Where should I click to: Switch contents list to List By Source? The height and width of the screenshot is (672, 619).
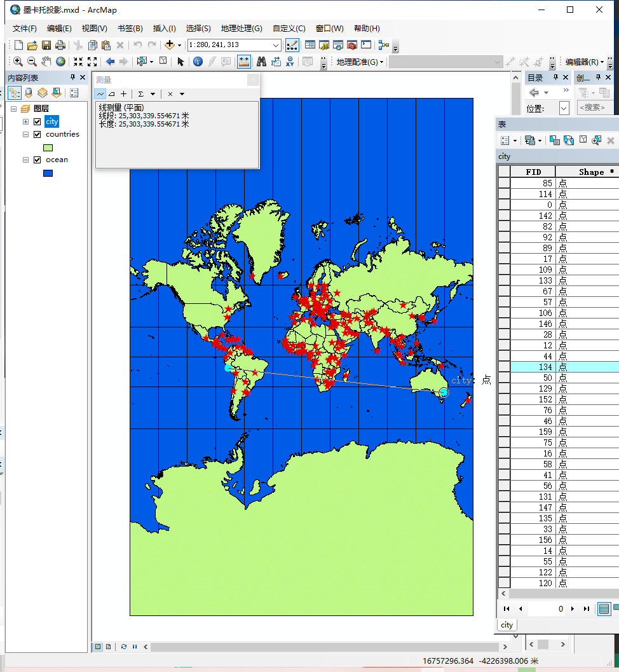click(x=29, y=93)
